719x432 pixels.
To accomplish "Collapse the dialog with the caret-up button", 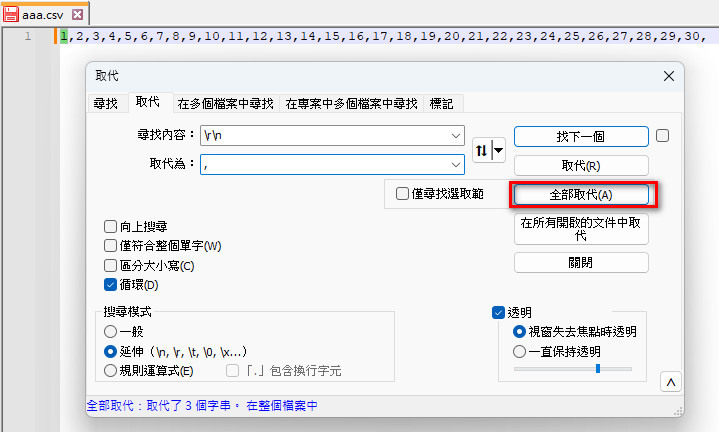I will [670, 382].
